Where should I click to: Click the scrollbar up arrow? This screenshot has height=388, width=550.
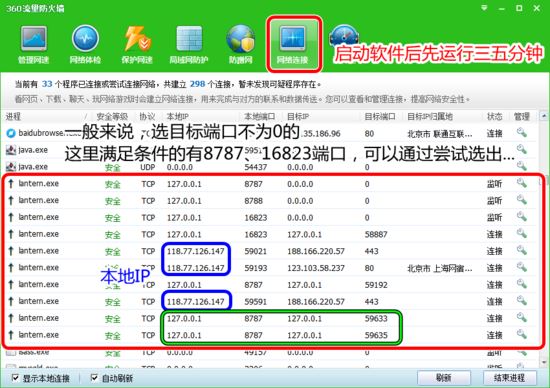544,116
